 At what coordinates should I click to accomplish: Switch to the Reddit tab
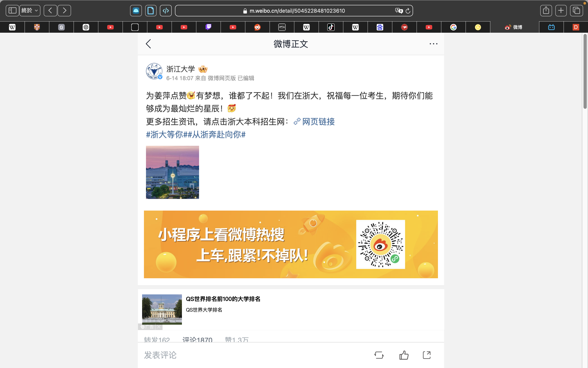tap(257, 27)
